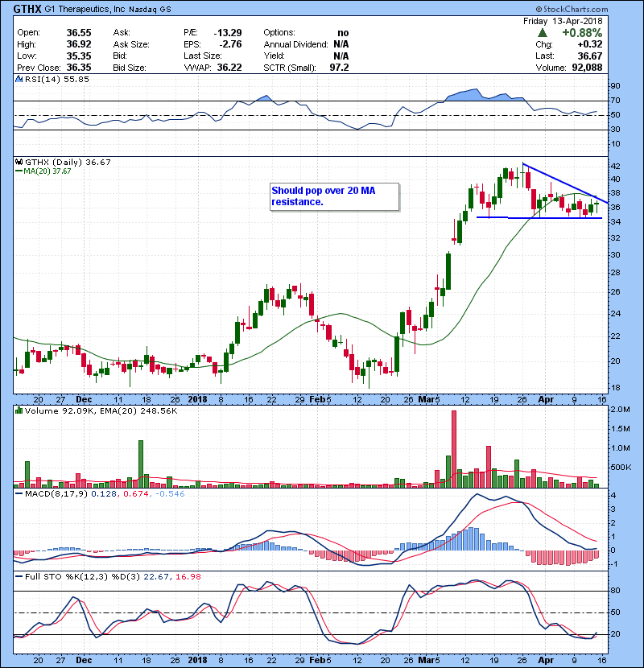Click the P/E value -13.29
Image resolution: width=644 pixels, height=668 pixels.
[x=228, y=33]
